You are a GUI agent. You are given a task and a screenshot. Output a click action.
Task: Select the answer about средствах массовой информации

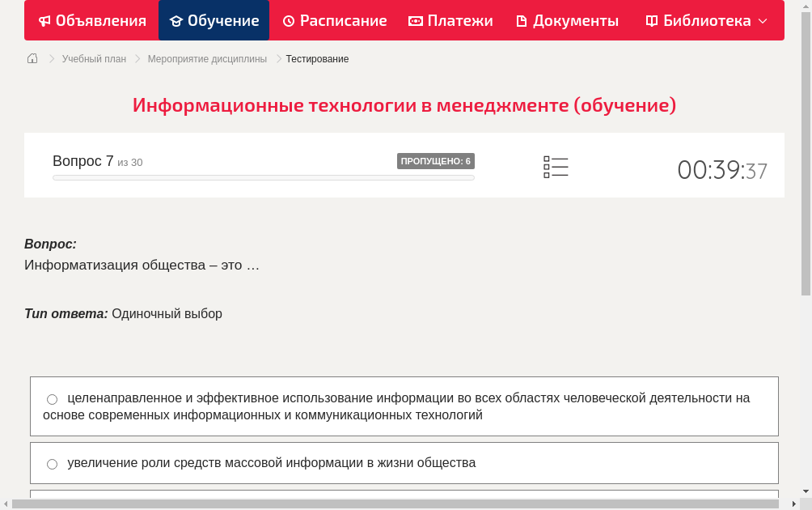pyautogui.click(x=52, y=463)
